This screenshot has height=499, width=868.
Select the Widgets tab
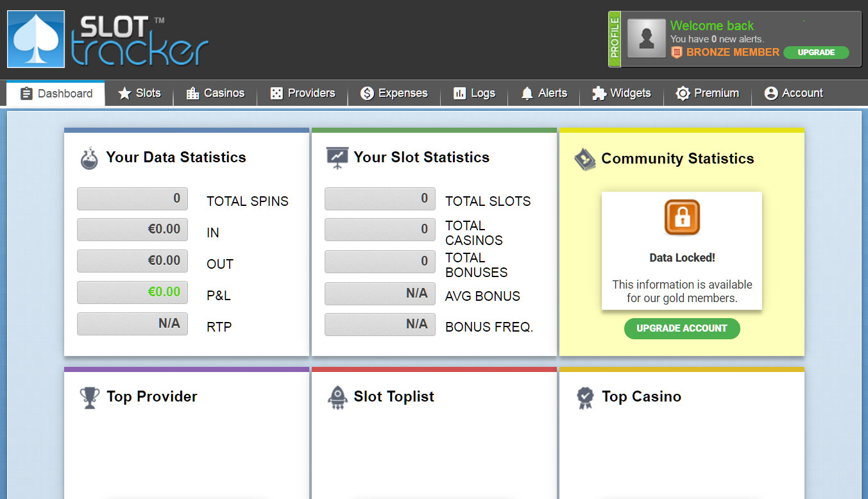621,94
